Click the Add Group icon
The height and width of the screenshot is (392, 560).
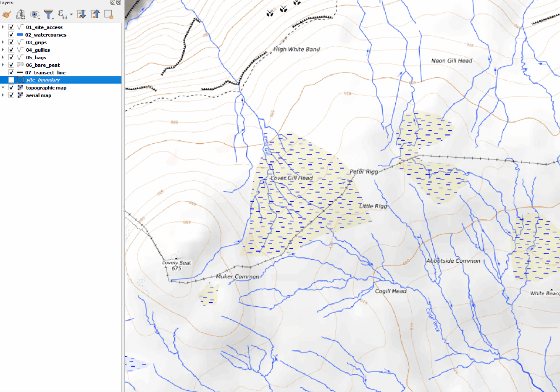coord(20,15)
